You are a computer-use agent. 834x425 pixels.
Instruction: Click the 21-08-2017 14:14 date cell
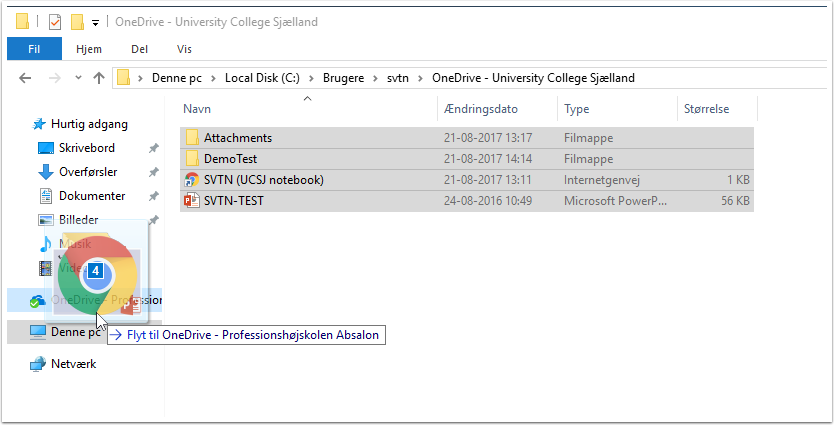(488, 159)
